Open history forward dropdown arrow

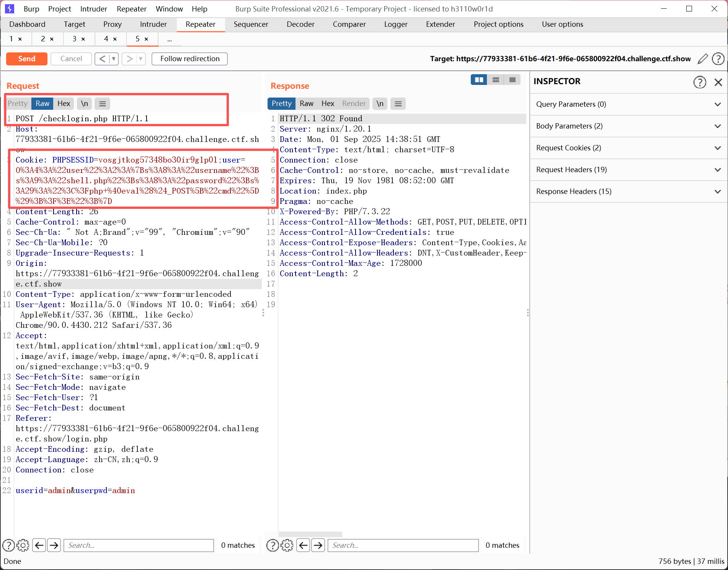coord(141,59)
